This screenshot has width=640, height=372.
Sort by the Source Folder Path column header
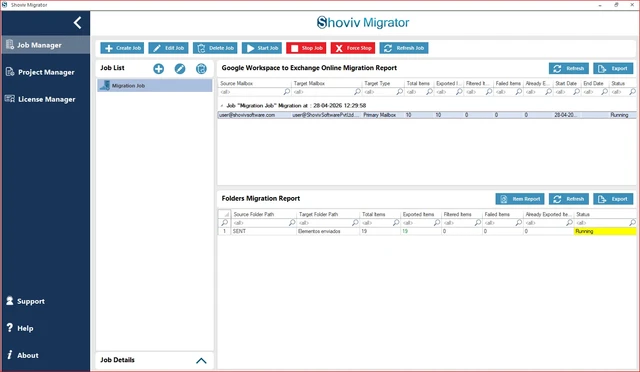[x=264, y=214]
